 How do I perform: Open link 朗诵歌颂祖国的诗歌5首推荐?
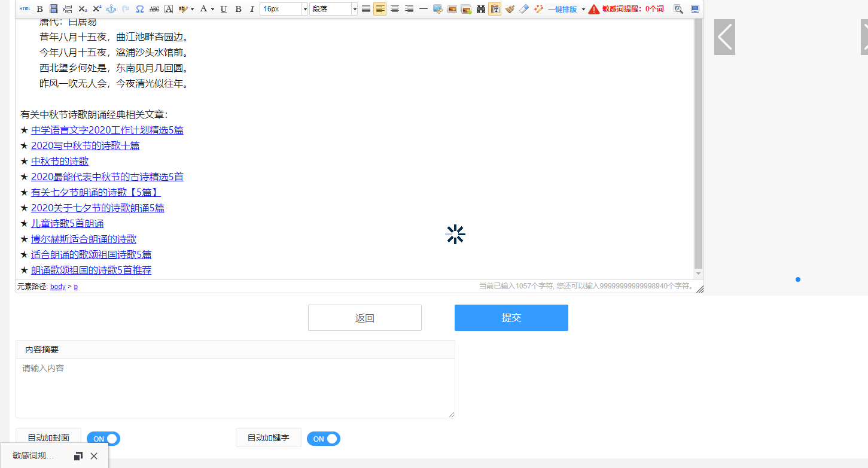pyautogui.click(x=91, y=270)
